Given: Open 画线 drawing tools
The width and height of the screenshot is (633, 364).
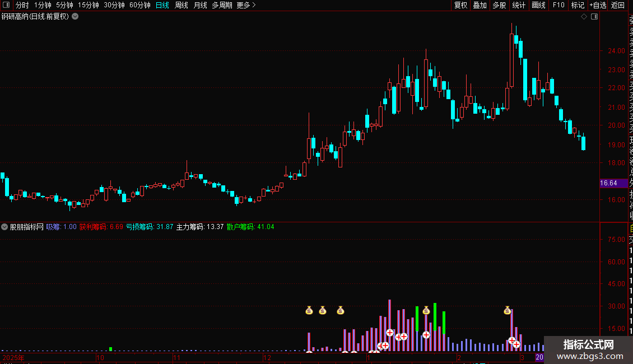Looking at the screenshot, I should click(x=538, y=5).
